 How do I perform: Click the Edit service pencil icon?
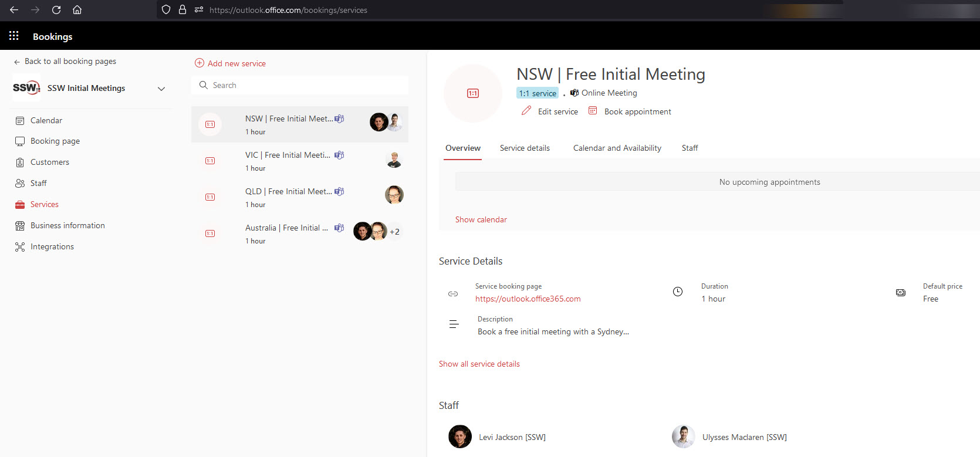pyautogui.click(x=526, y=111)
